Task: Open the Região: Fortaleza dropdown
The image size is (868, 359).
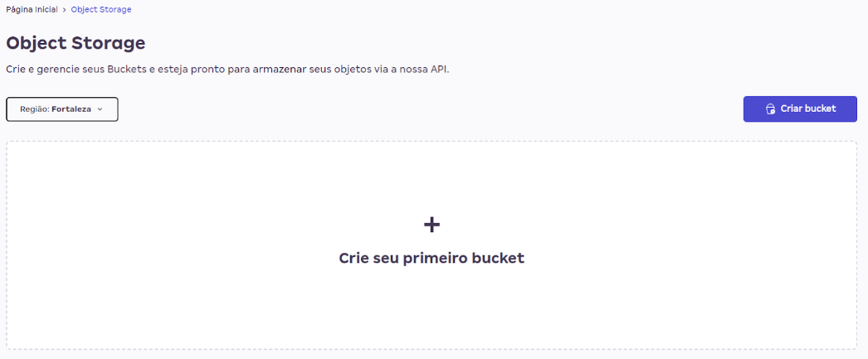Action: pyautogui.click(x=62, y=109)
